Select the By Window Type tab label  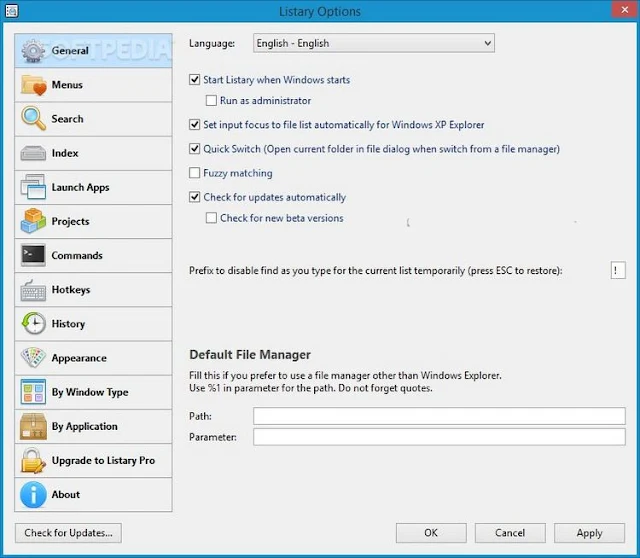coord(90,392)
